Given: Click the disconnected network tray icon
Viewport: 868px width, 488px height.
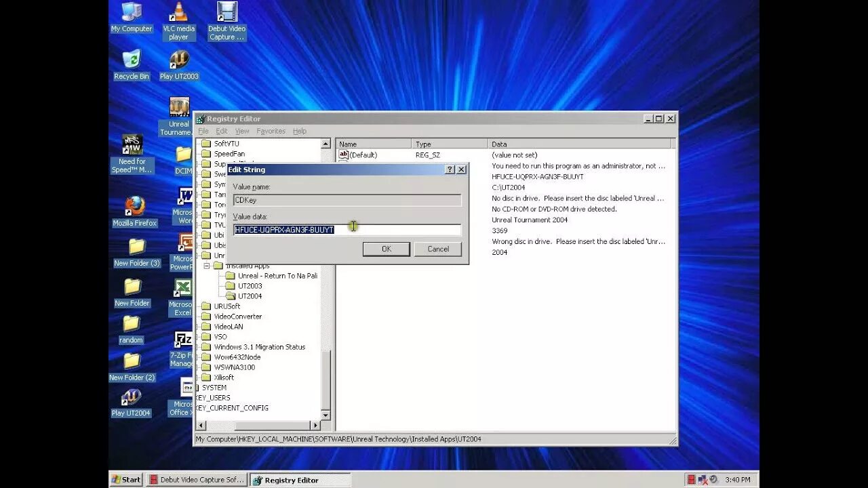Looking at the screenshot, I should [x=703, y=479].
